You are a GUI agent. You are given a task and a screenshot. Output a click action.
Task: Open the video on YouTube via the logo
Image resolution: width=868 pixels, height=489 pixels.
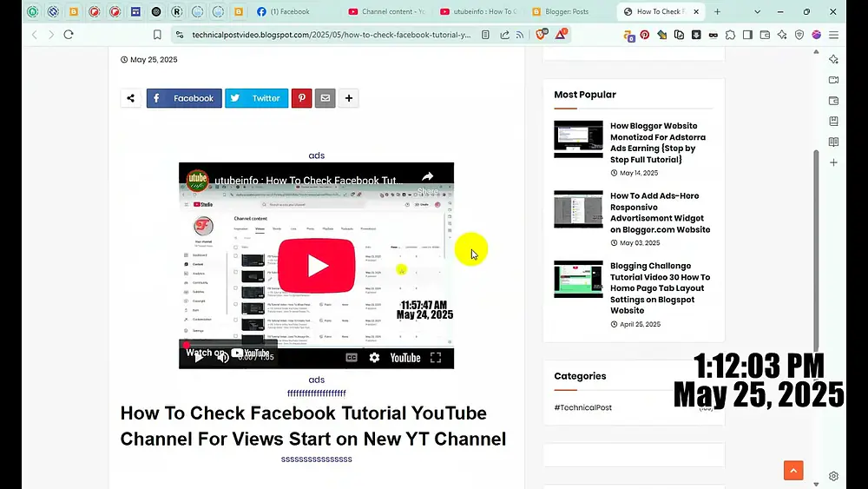(405, 358)
